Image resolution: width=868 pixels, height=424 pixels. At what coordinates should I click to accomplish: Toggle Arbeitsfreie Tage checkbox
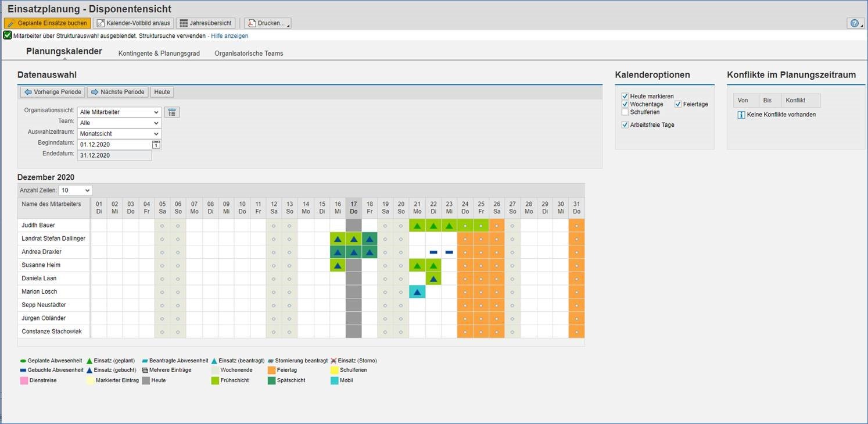point(625,125)
